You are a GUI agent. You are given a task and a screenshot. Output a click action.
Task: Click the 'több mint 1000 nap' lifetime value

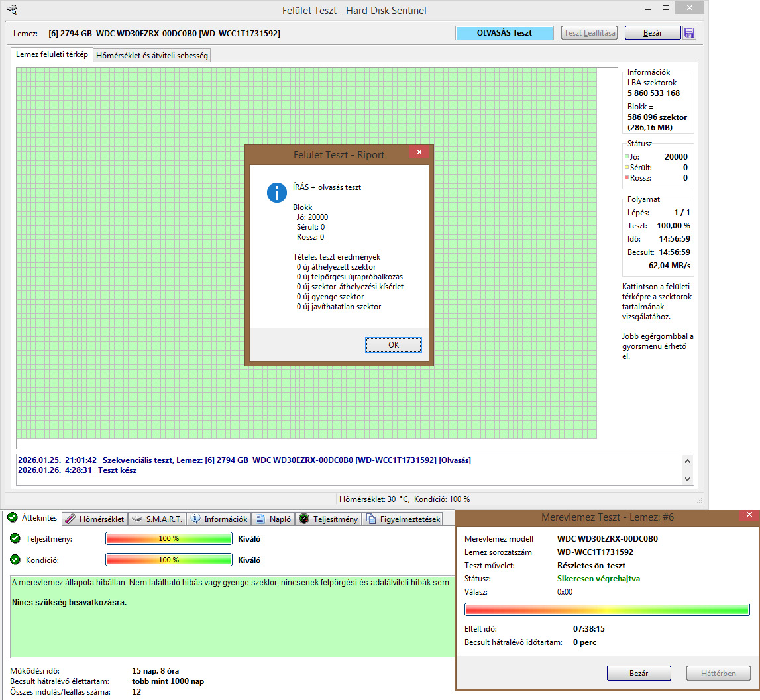[x=168, y=681]
